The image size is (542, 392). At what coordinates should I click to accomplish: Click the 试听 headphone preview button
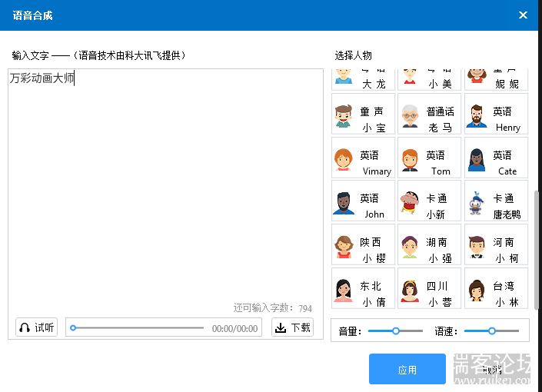(36, 327)
